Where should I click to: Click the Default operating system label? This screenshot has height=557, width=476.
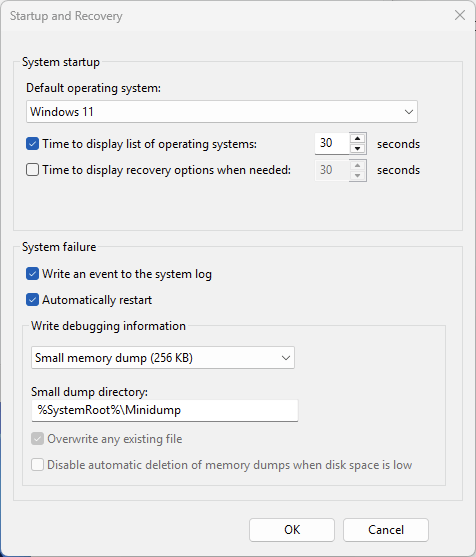point(93,88)
